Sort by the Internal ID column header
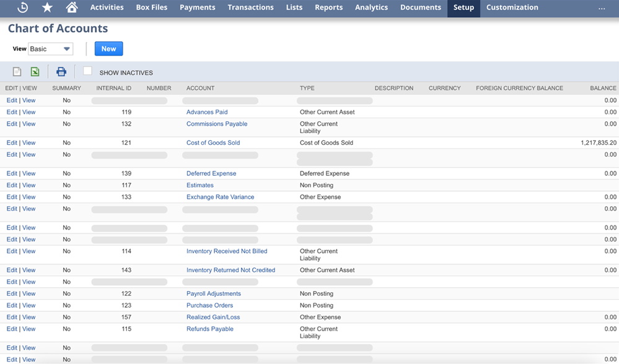619x364 pixels. [x=113, y=89]
